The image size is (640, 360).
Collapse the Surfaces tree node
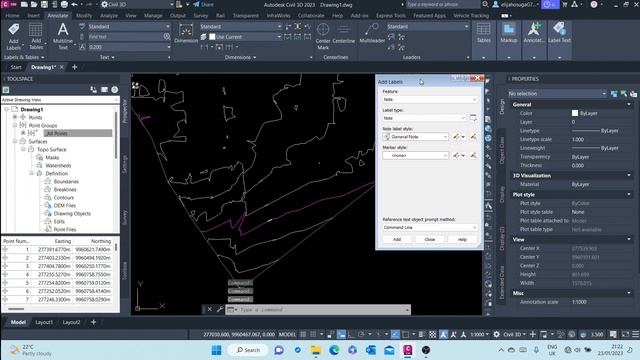(15, 141)
